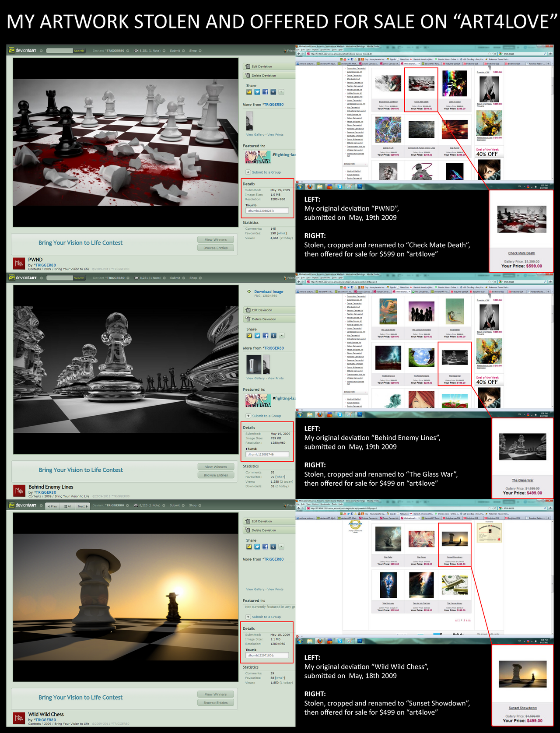Viewport: 560px width, 733px height.
Task: Click Twitter share icon on Behind Enemy Lines page
Action: [x=257, y=336]
